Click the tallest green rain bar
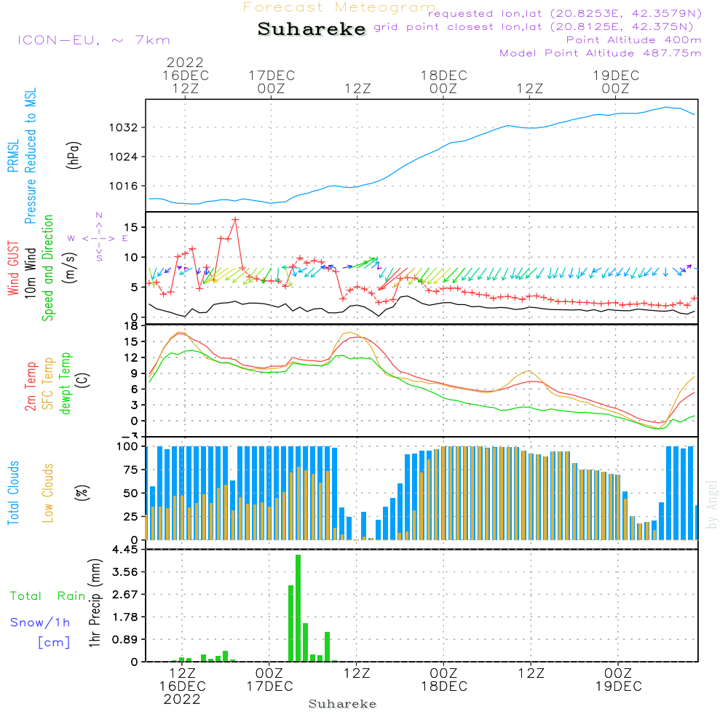 click(298, 608)
